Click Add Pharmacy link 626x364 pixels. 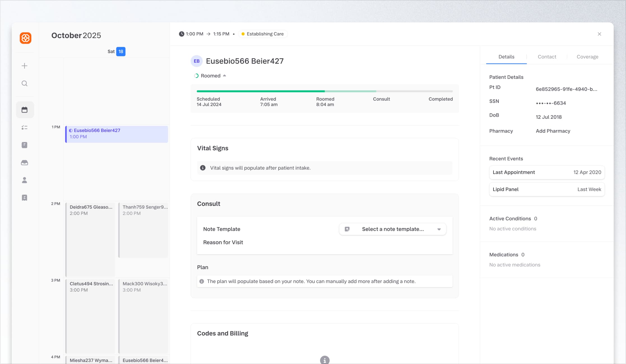(x=553, y=131)
